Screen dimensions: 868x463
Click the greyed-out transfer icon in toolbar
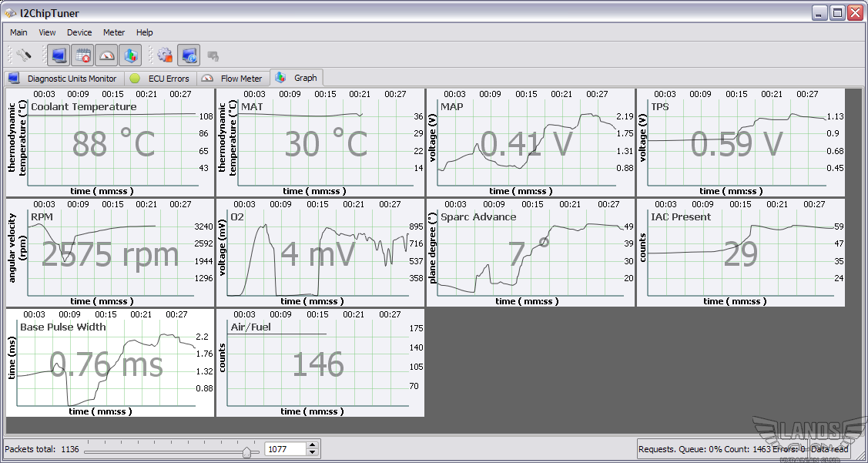(213, 55)
